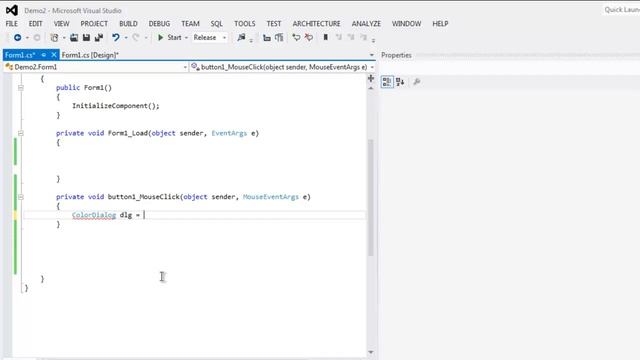The height and width of the screenshot is (360, 640).
Task: Click the increase indent toolbar icon
Action: [x=279, y=38]
